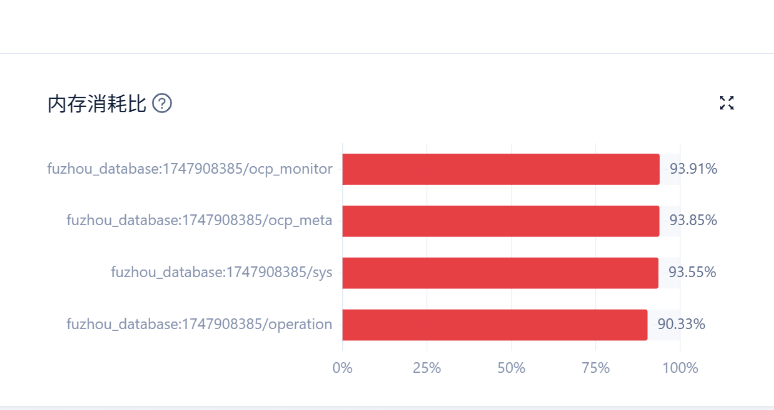The image size is (774, 410).
Task: Click label fuzhou_database:1747908385/sys
Action: click(222, 272)
